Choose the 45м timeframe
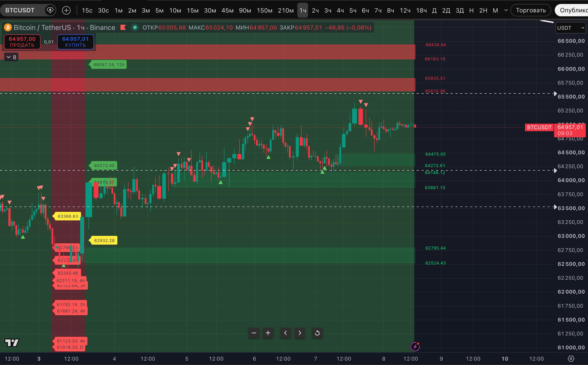Viewport: 588px width, 365px height. click(227, 10)
